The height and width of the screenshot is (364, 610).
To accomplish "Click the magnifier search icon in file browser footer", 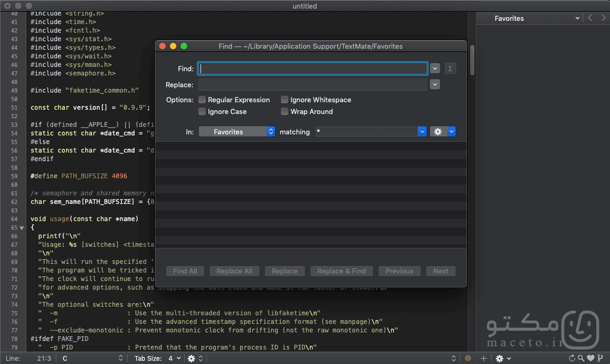I will point(581,358).
